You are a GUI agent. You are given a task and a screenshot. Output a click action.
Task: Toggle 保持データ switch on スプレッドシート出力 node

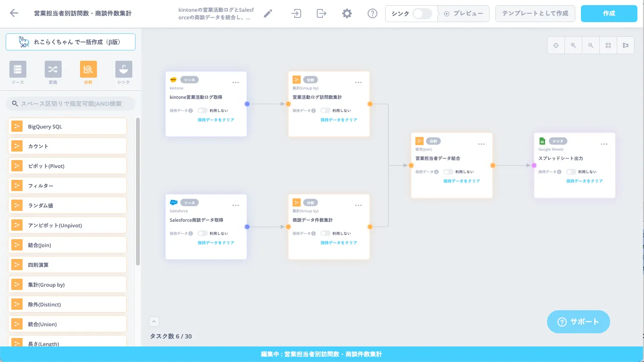click(x=571, y=172)
